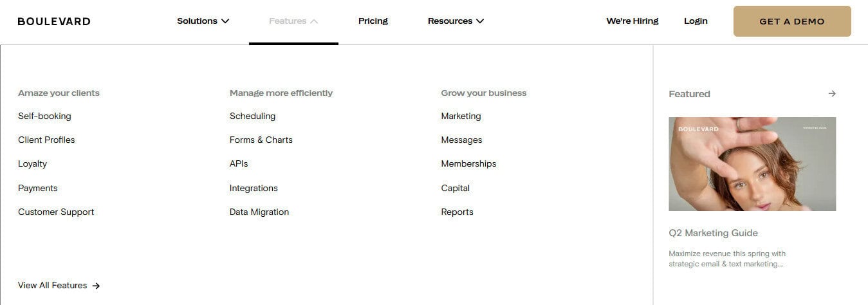Select the Capital feature link

pyautogui.click(x=456, y=189)
